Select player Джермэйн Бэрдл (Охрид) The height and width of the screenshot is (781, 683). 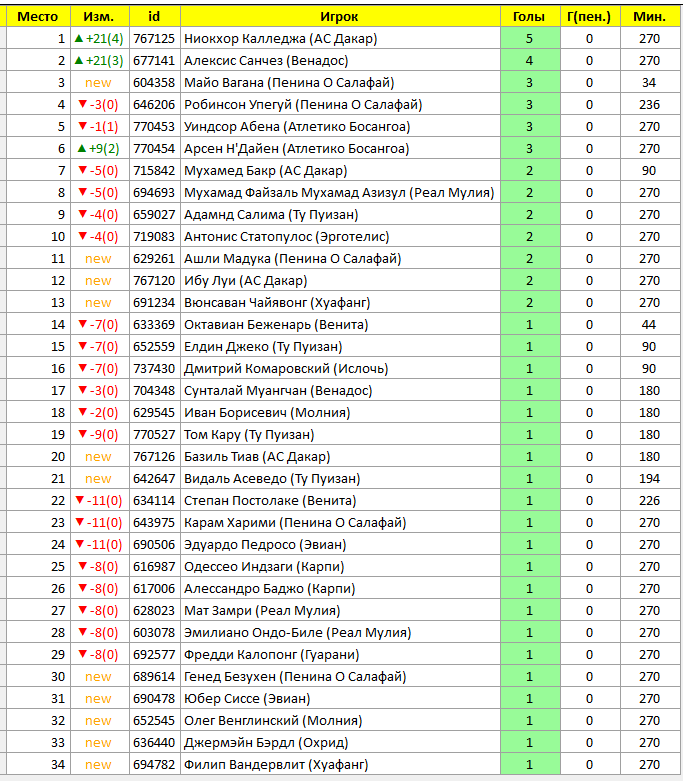[266, 742]
